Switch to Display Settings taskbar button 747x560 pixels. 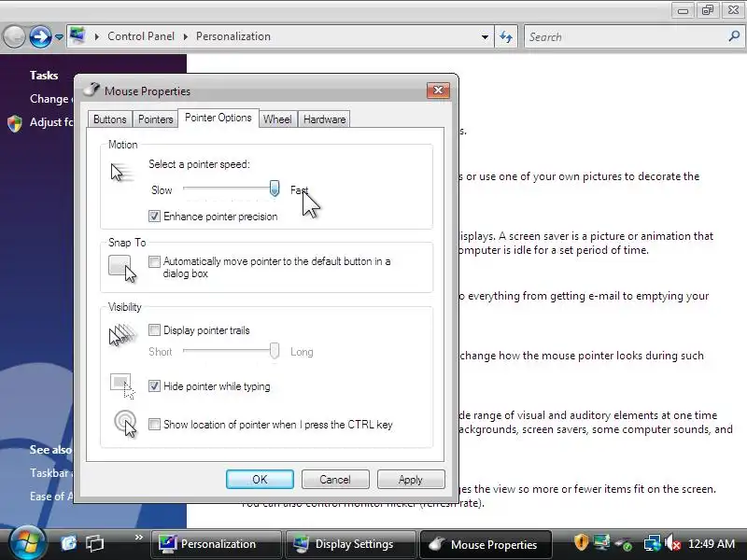coord(352,544)
